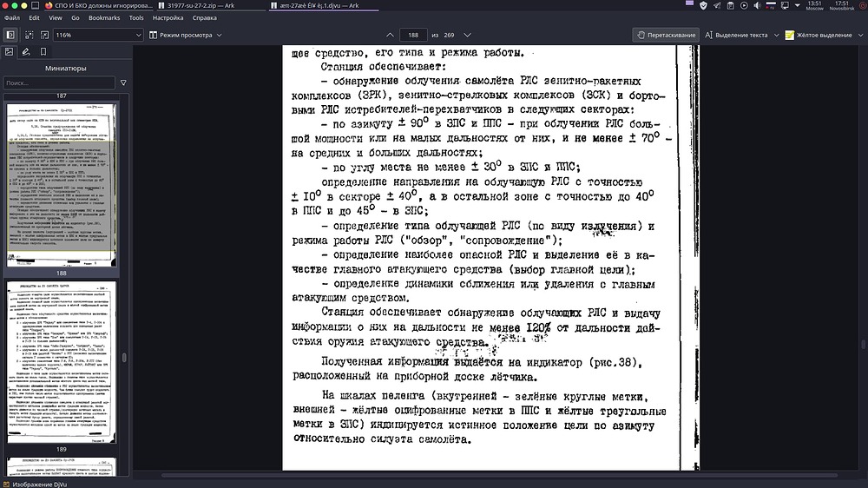This screenshot has width=868, height=488.
Task: Go to previous page with up arrow
Action: point(388,35)
